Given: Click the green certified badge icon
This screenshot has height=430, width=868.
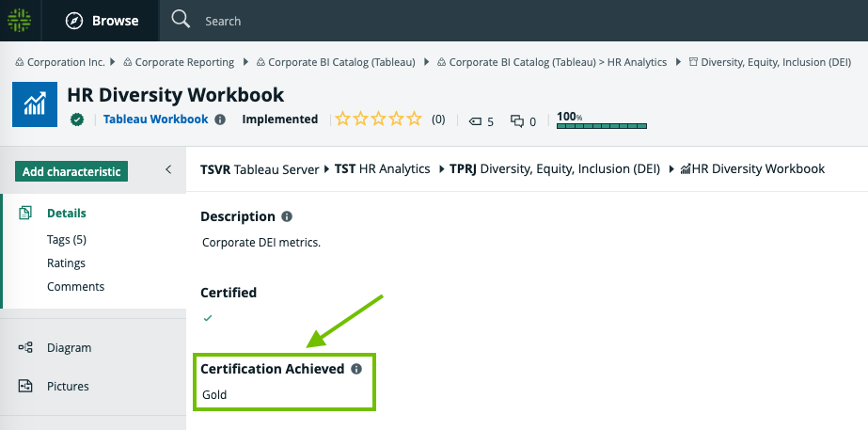Looking at the screenshot, I should pos(78,119).
